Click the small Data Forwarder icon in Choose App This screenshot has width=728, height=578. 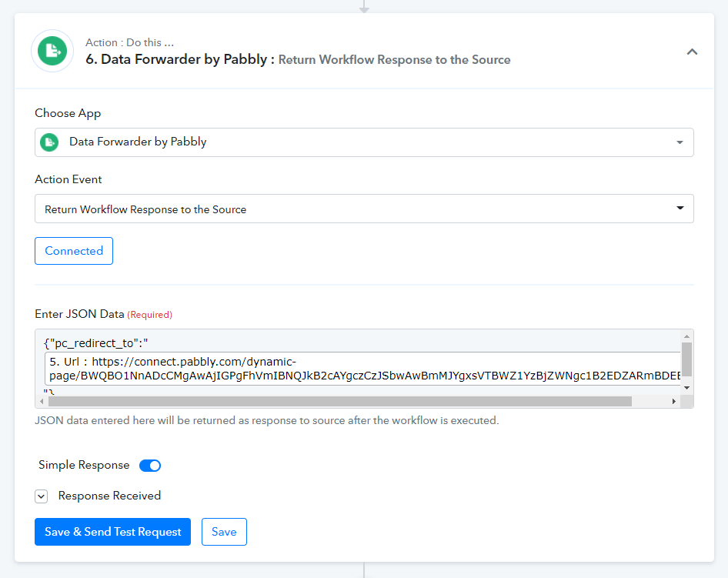pyautogui.click(x=49, y=142)
